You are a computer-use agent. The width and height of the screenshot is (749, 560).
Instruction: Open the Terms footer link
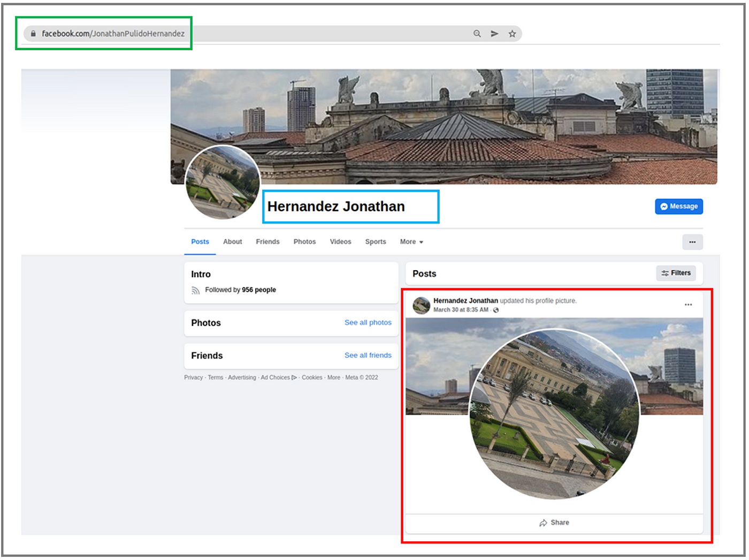coord(216,378)
